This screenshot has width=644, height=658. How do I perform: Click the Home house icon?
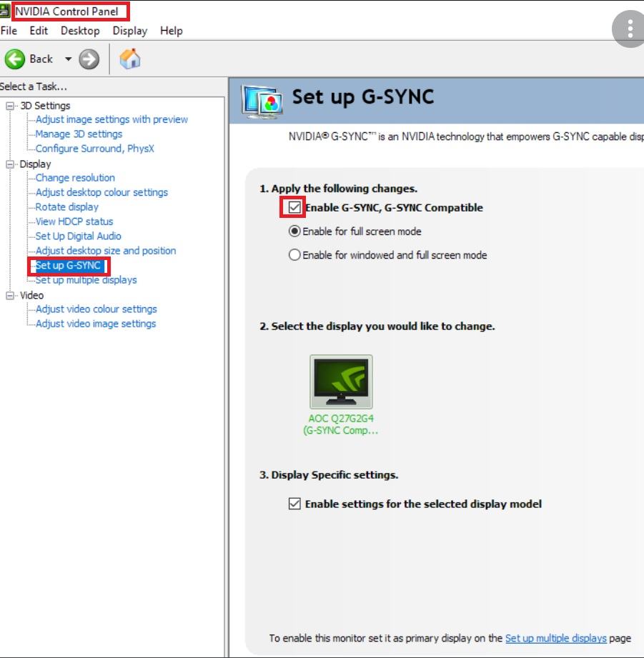click(x=130, y=59)
